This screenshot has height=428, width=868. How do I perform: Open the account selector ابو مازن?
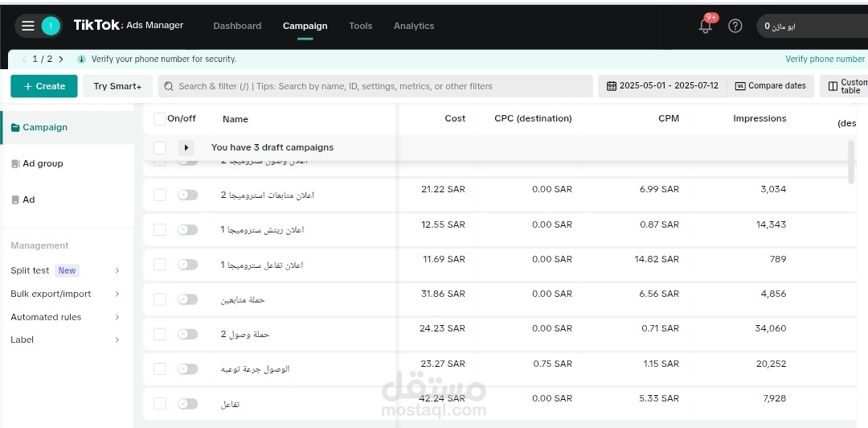pos(812,26)
